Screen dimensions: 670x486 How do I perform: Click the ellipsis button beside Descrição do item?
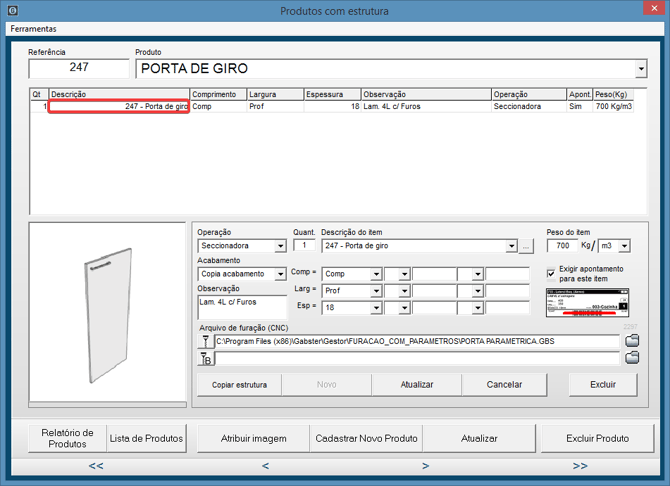tap(527, 246)
